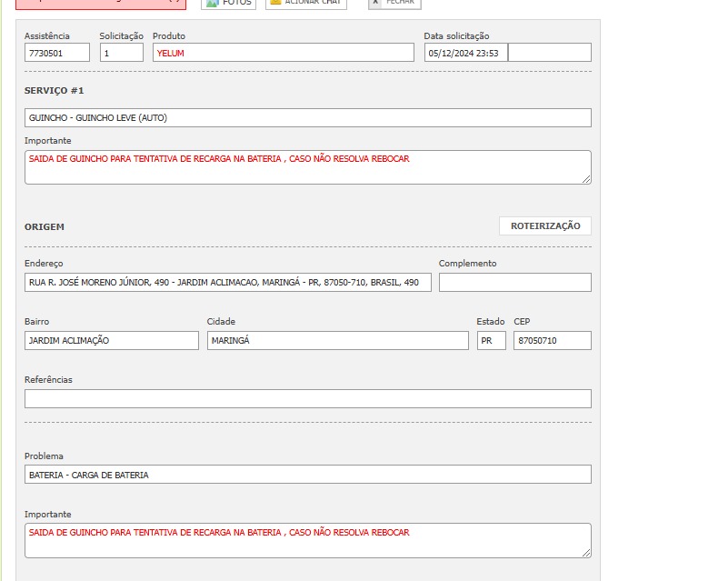This screenshot has width=728, height=581.
Task: Select the Cidade field with MARINGÁ
Action: tap(337, 341)
